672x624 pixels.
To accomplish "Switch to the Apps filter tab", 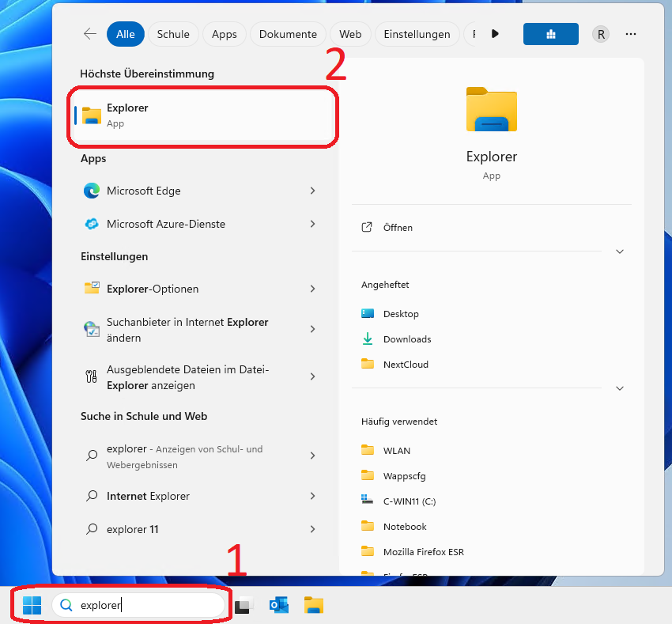I will coord(224,34).
